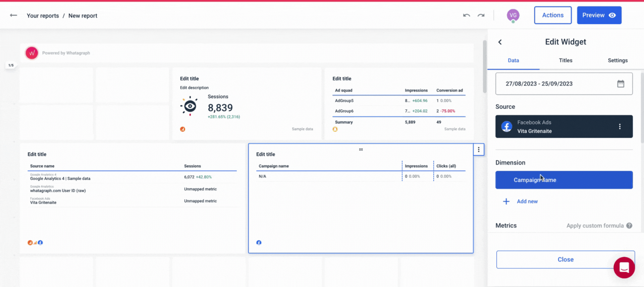Switch to the Settings tab
Viewport: 644px width, 287px height.
tap(618, 60)
